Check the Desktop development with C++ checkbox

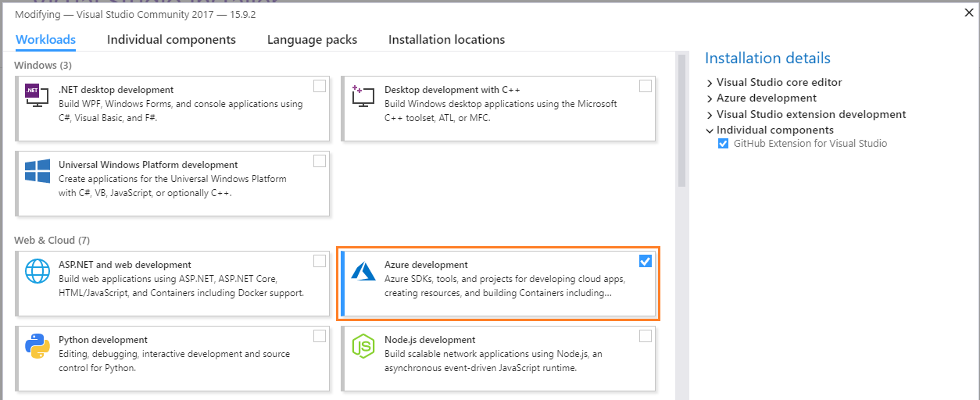(x=646, y=86)
